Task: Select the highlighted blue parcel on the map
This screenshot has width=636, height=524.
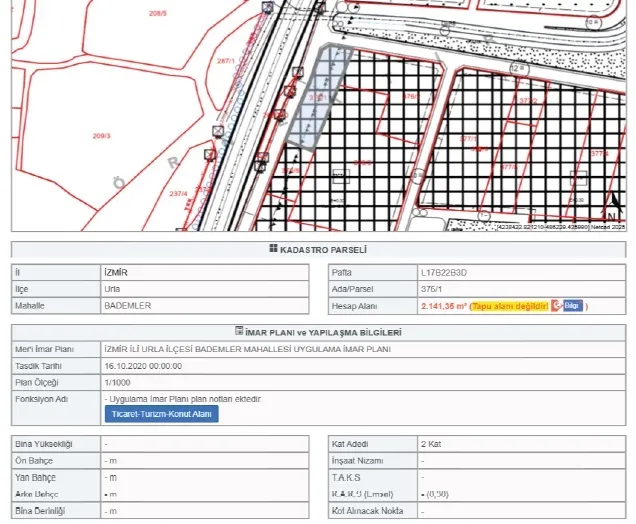Action: (318, 97)
